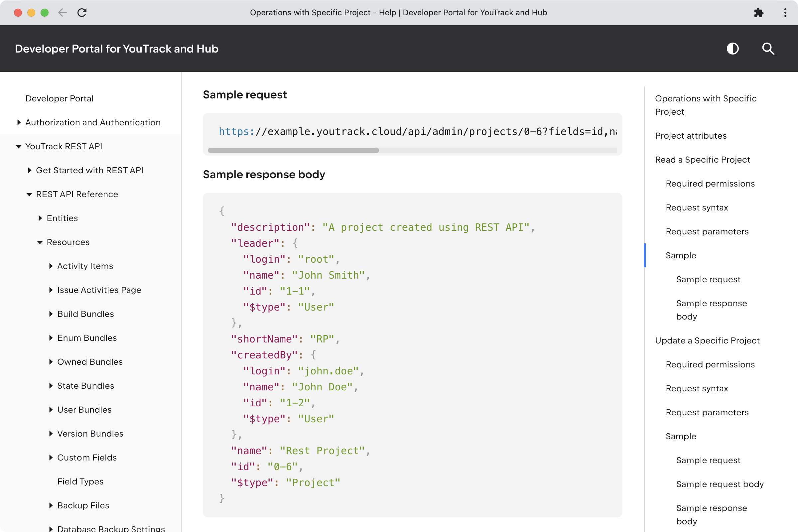Open Update a Specific Project section
This screenshot has width=798, height=532.
[x=707, y=340]
